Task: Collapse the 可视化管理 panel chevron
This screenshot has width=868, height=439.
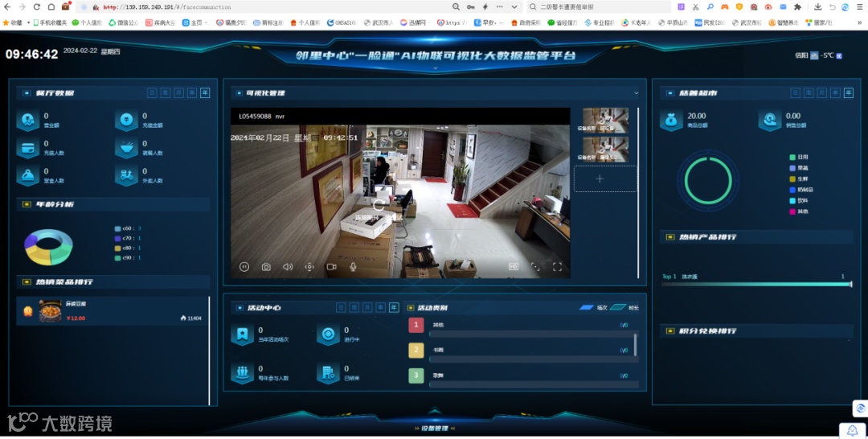Action: [x=636, y=93]
